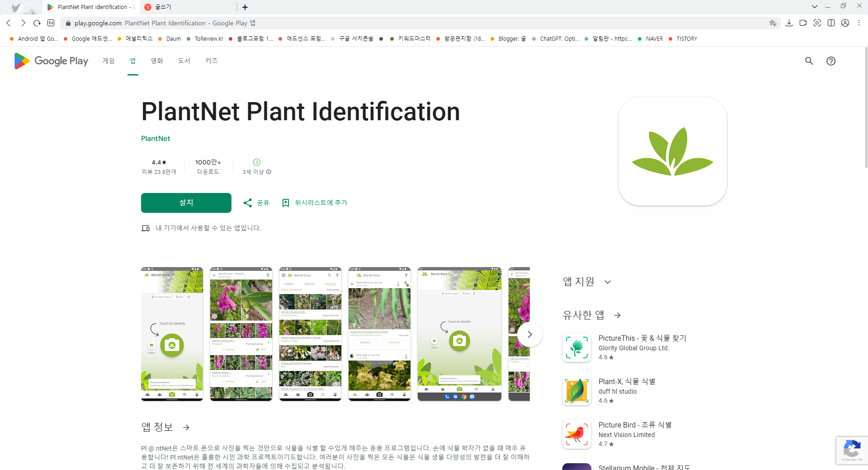Open the Google Play search icon
This screenshot has width=868, height=470.
coord(809,61)
